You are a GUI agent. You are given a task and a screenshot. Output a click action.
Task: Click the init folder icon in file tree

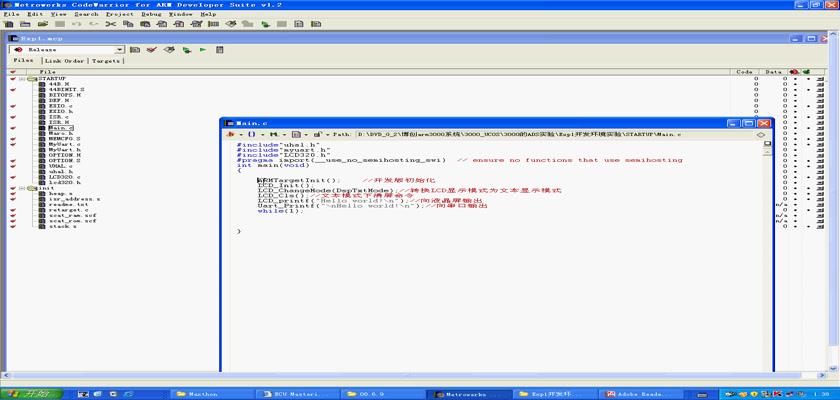(x=32, y=188)
